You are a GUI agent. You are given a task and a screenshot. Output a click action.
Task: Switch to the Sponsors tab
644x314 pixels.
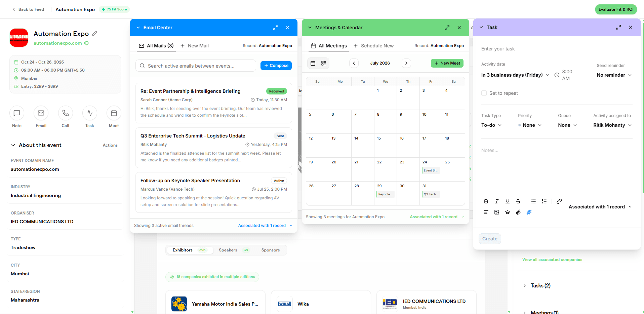(x=271, y=250)
